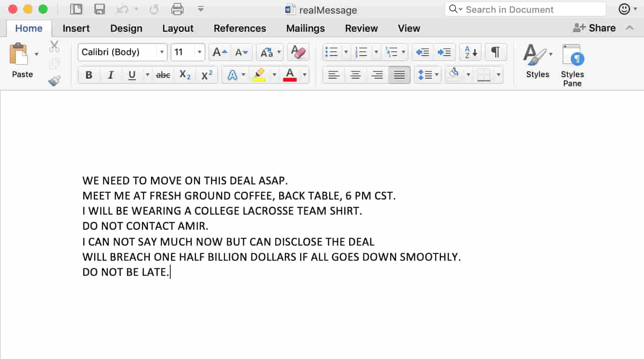The height and width of the screenshot is (359, 644).
Task: Apply red font color
Action: (290, 75)
